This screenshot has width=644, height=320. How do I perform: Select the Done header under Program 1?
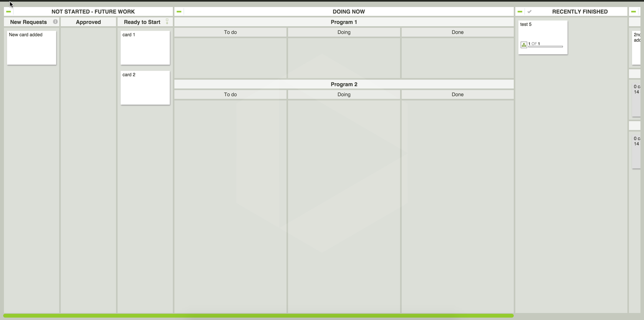click(x=458, y=32)
